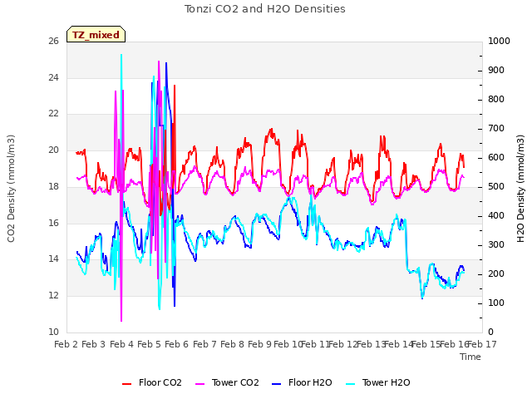Click the 16 value on CO2 axis
532x399 pixels.
coord(53,223)
